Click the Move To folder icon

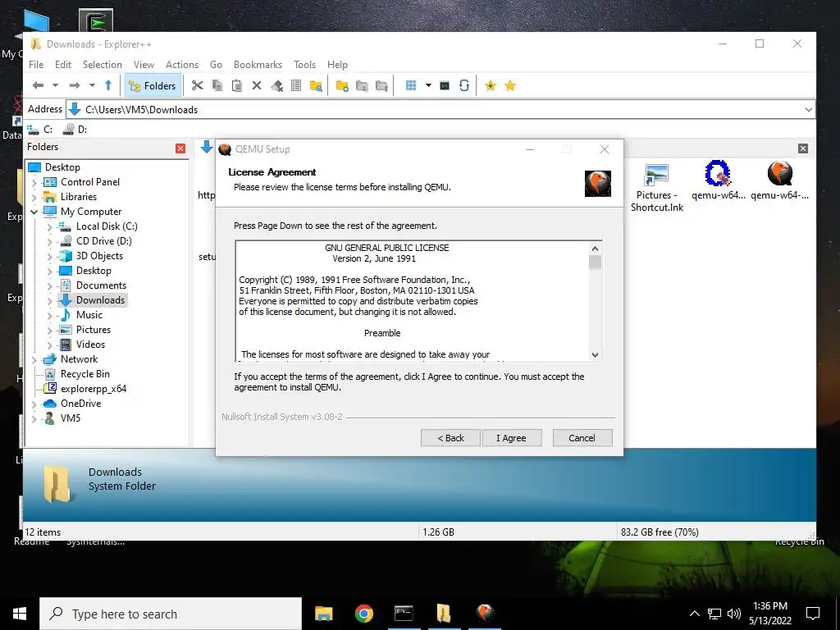(381, 85)
